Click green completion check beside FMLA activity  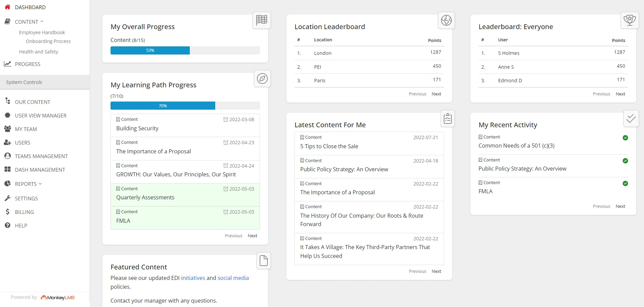pos(625,183)
